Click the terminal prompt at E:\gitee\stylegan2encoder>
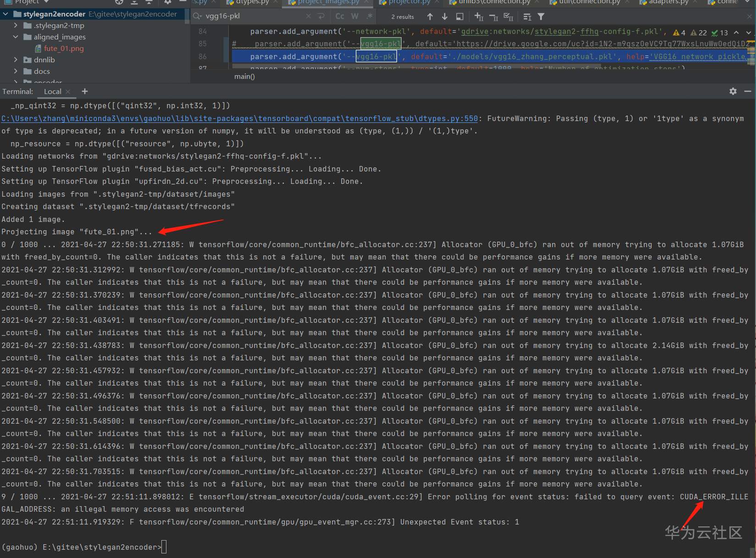 pos(82,547)
